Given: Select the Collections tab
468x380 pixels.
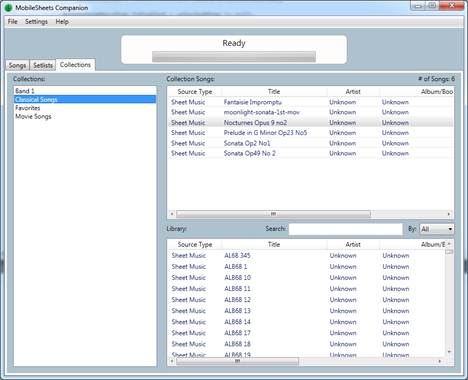Looking at the screenshot, I should pos(75,65).
